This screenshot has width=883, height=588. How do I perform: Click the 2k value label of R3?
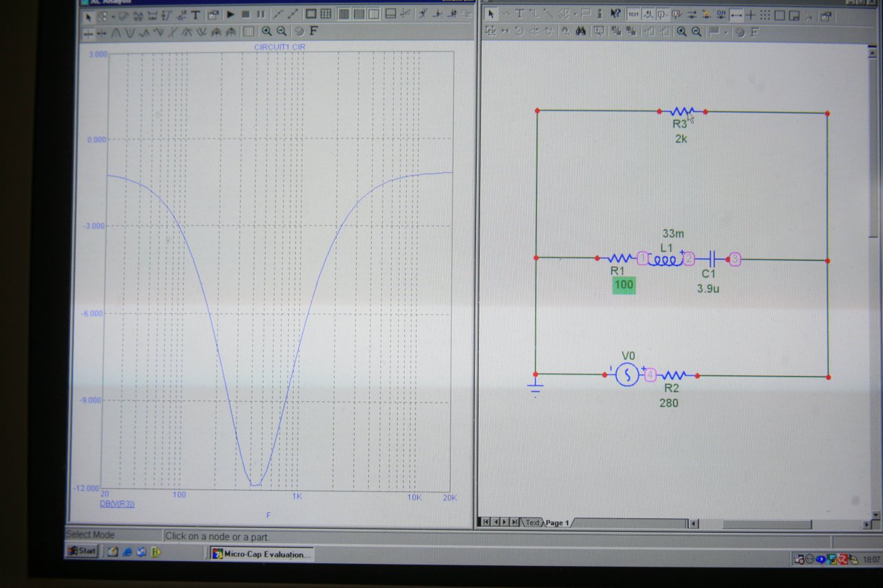click(681, 139)
